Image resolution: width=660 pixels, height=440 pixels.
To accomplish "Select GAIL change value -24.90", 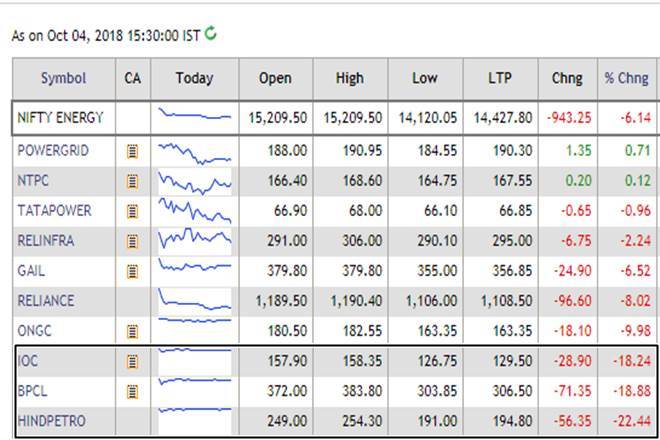I will click(572, 271).
